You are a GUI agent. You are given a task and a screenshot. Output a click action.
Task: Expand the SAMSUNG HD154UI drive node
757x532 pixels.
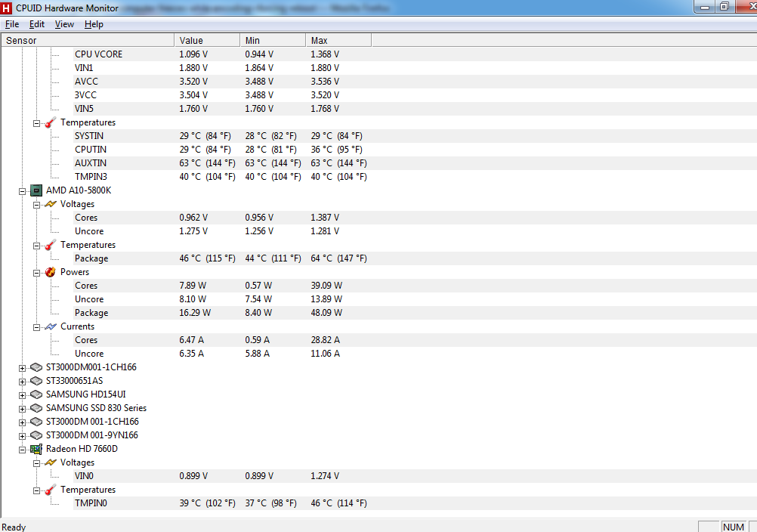[22, 395]
